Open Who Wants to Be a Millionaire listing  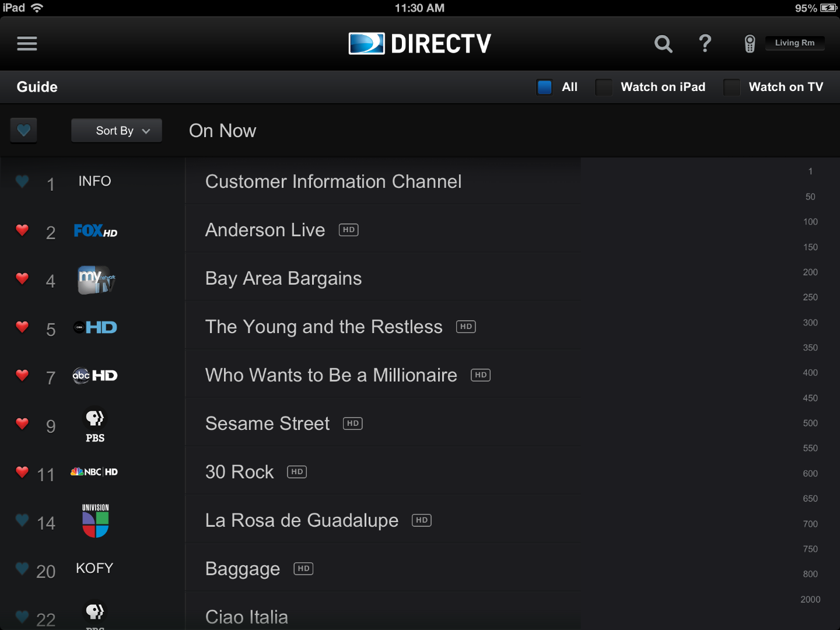coord(331,375)
